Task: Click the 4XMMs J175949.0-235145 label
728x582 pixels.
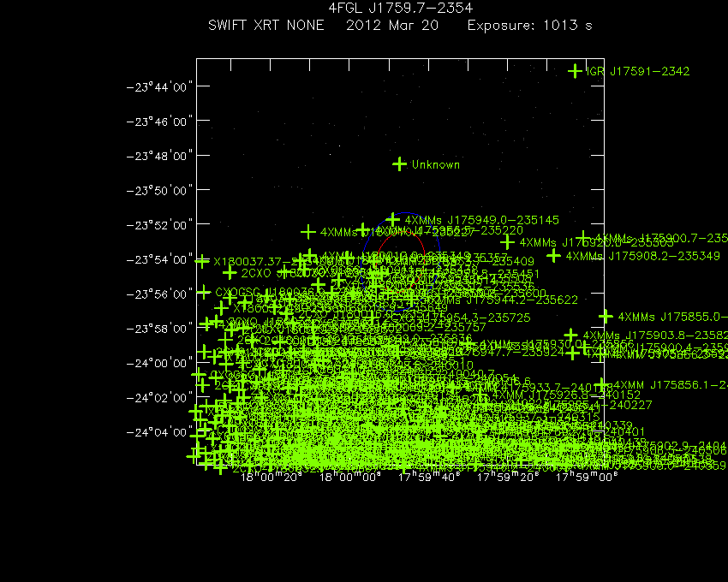Action: click(x=482, y=220)
